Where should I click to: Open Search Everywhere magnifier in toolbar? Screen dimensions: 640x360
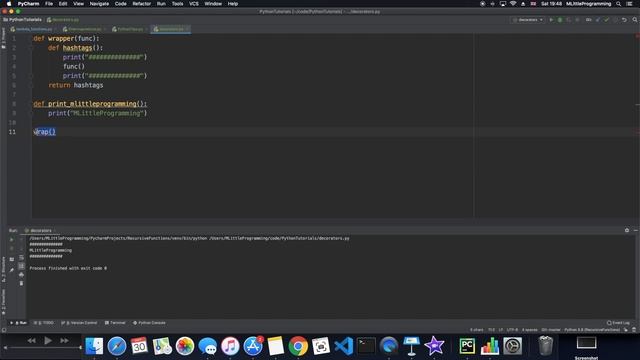635,20
